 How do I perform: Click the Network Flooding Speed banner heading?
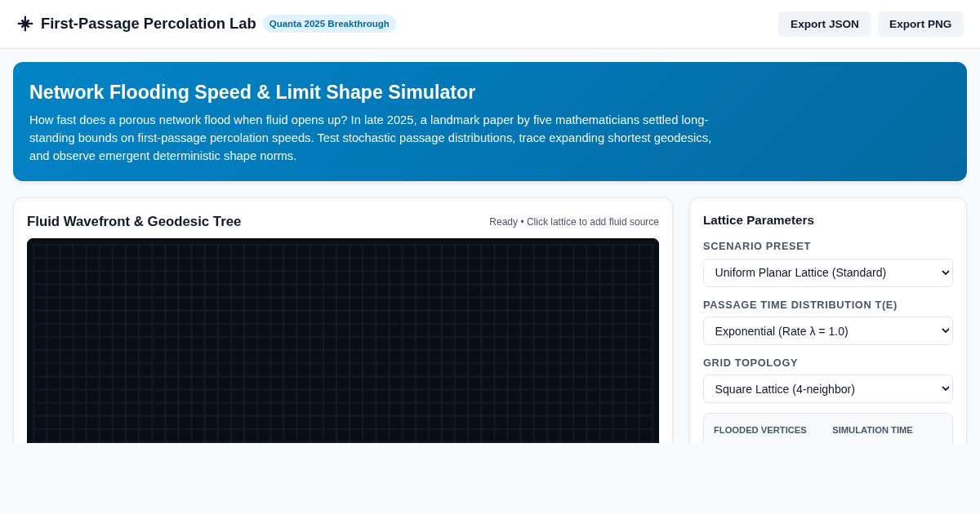pyautogui.click(x=252, y=92)
